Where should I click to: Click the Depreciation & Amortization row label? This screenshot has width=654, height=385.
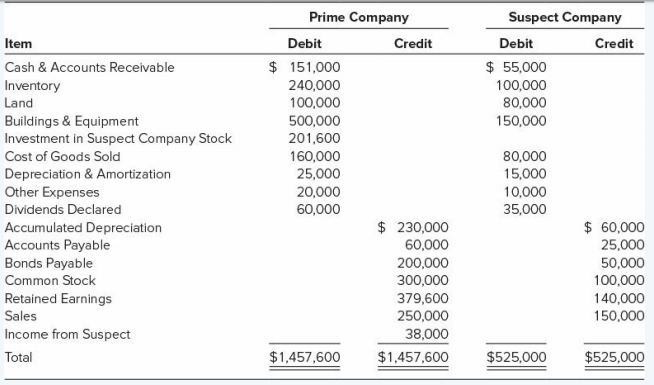pos(88,174)
